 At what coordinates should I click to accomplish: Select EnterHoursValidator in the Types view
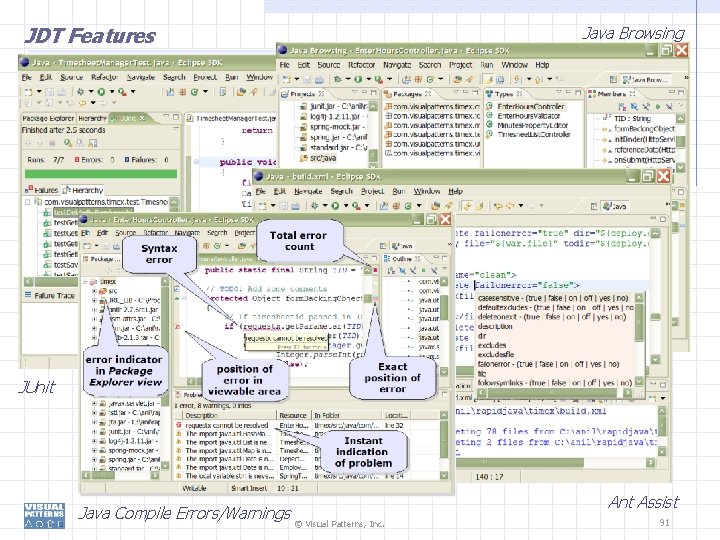(x=529, y=116)
